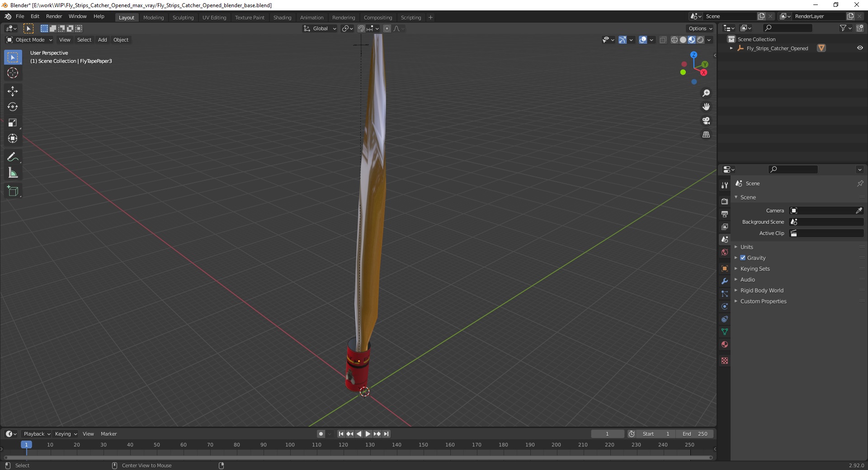This screenshot has height=470, width=868.
Task: Play the animation forward
Action: coord(368,434)
